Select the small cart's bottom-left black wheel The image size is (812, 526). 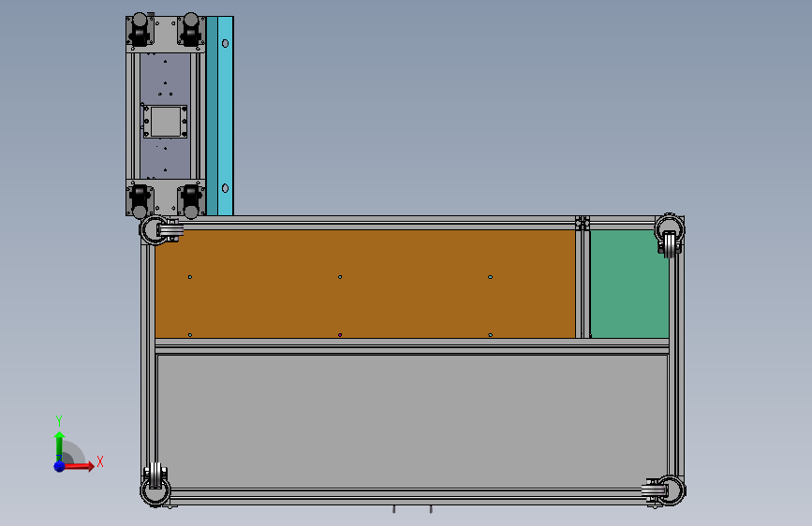pos(140,200)
